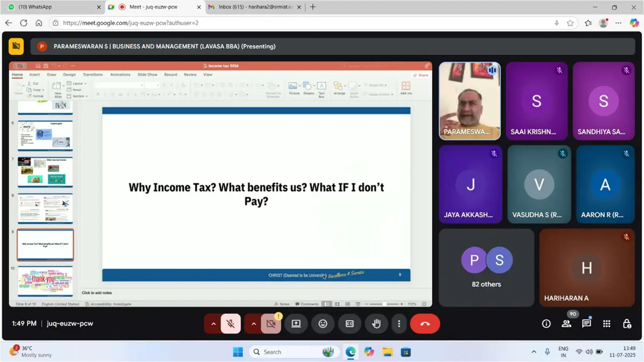
Task: Click the yellow presentation icon beside presenter name
Action: click(x=16, y=46)
